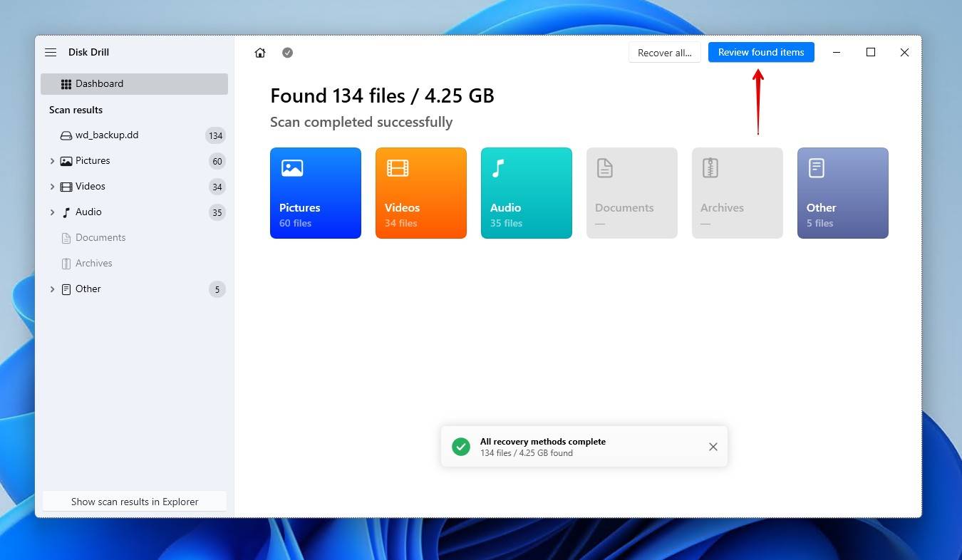Open the hamburger menu beside Disk Drill

click(x=51, y=52)
